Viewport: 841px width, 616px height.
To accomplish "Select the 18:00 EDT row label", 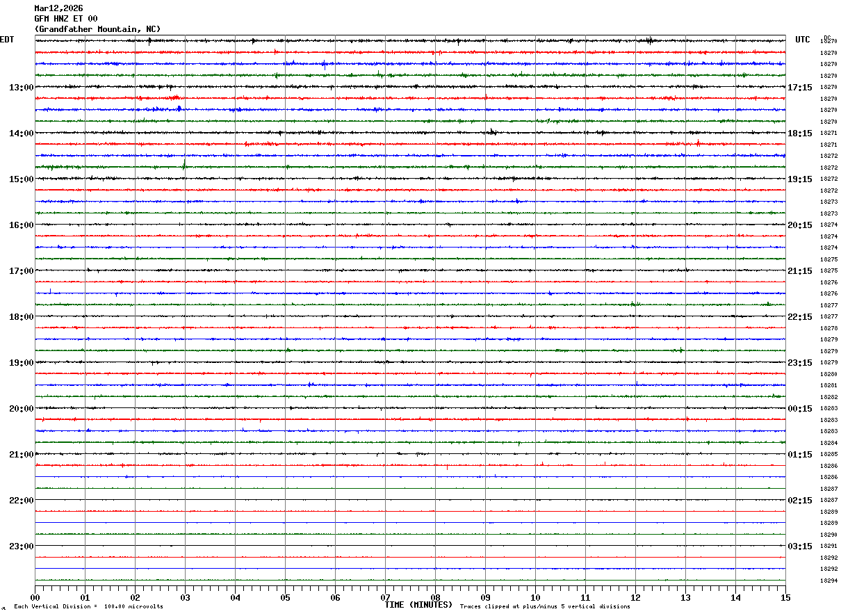I will [x=21, y=317].
